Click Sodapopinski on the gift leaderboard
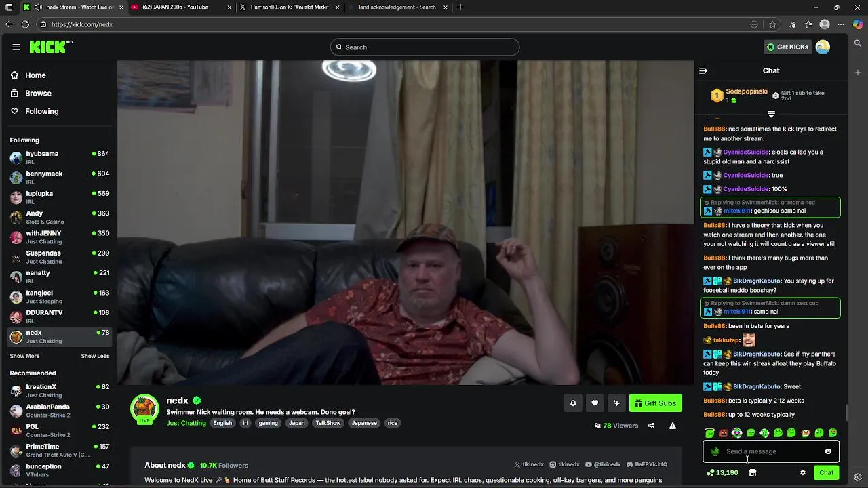Screen dimensions: 868x488 [747, 91]
